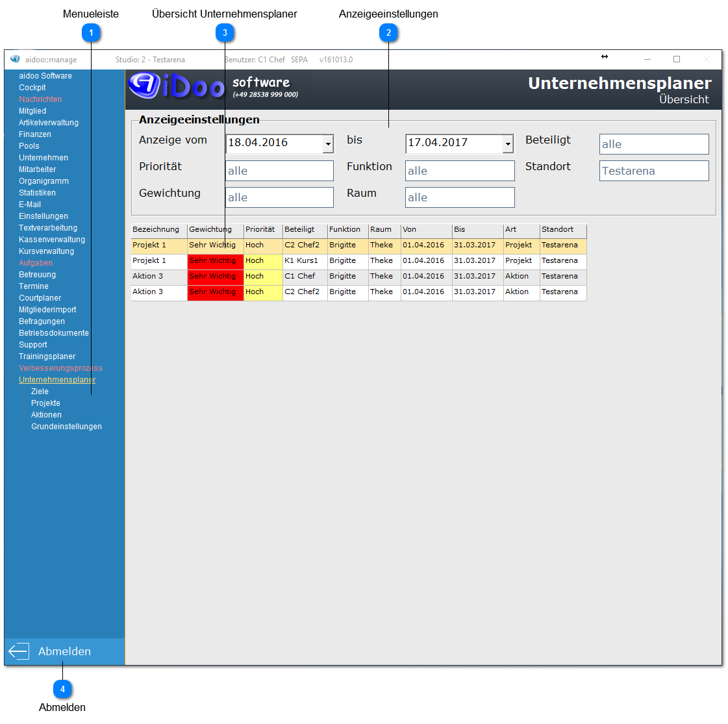Select 'C1 Chef' cell in Aktion 3 row
Image resolution: width=728 pixels, height=724 pixels.
pyautogui.click(x=305, y=276)
